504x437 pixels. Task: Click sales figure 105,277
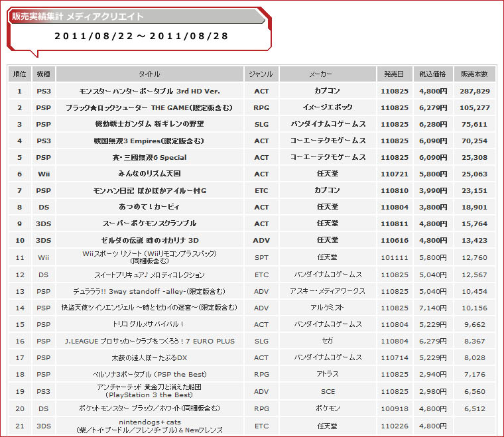click(x=475, y=107)
